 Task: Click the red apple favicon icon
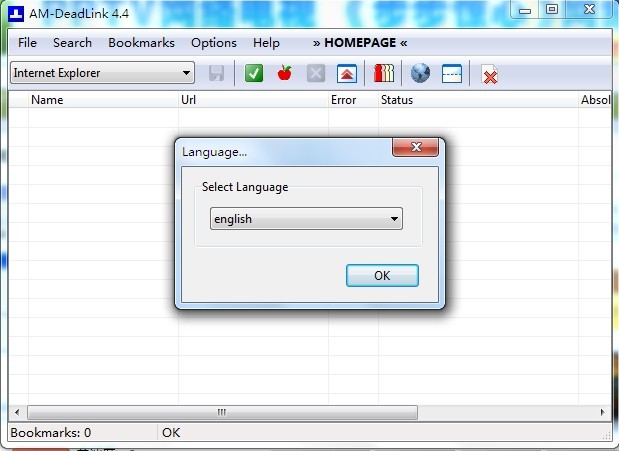(284, 73)
